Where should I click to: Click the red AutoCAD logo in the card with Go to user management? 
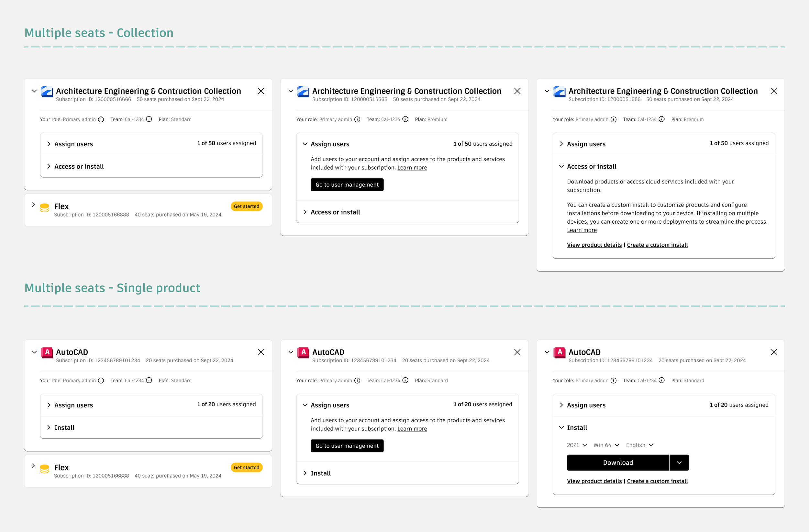click(303, 353)
